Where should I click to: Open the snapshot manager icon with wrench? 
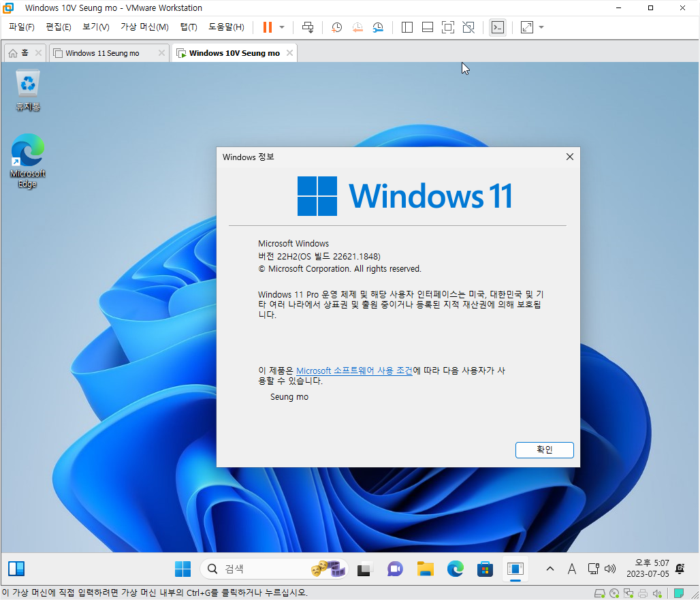[x=378, y=27]
